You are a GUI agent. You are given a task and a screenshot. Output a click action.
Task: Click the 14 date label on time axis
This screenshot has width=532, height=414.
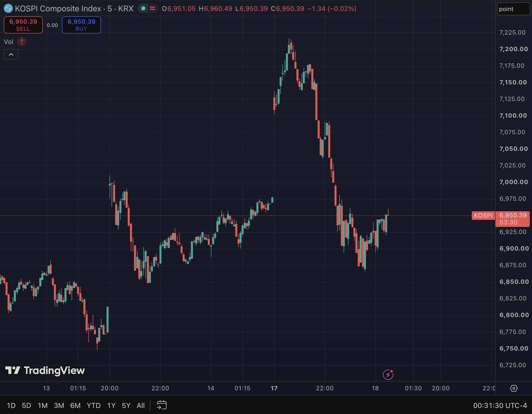(211, 388)
